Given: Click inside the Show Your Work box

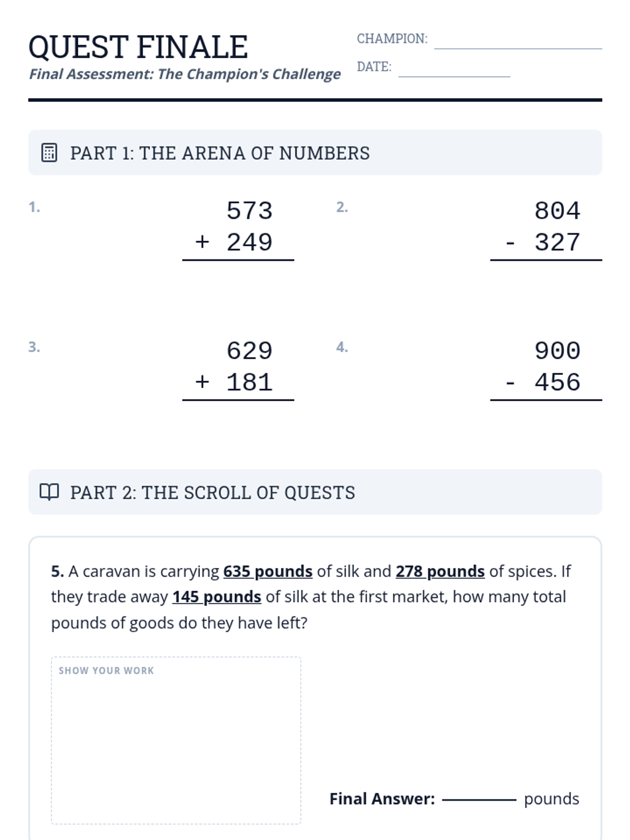Looking at the screenshot, I should (x=176, y=745).
